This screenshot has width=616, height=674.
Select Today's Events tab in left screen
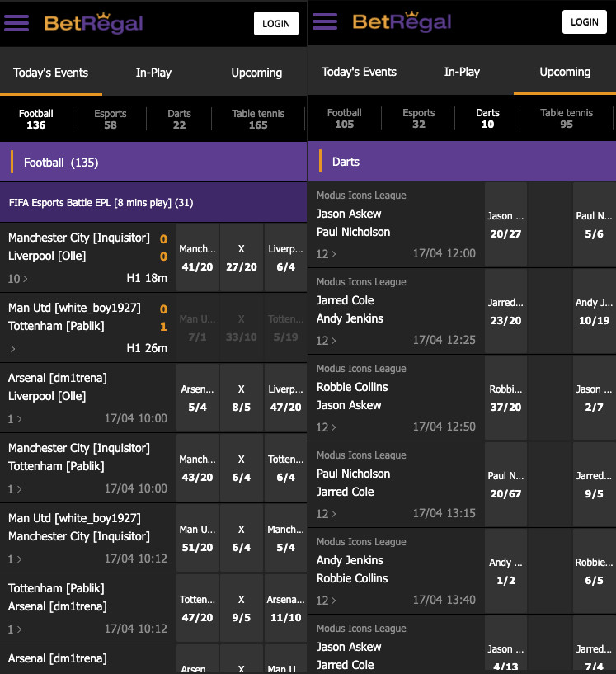tap(50, 73)
